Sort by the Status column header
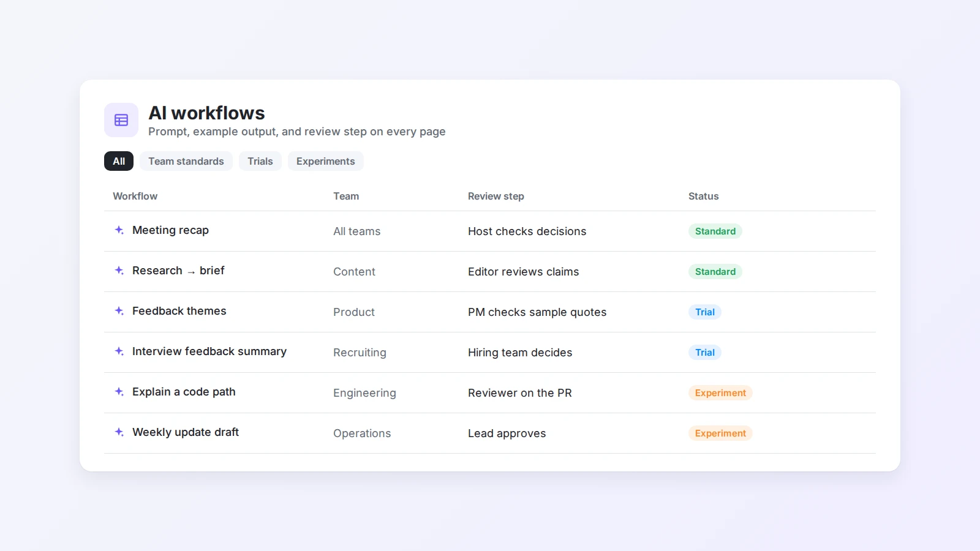 tap(703, 196)
